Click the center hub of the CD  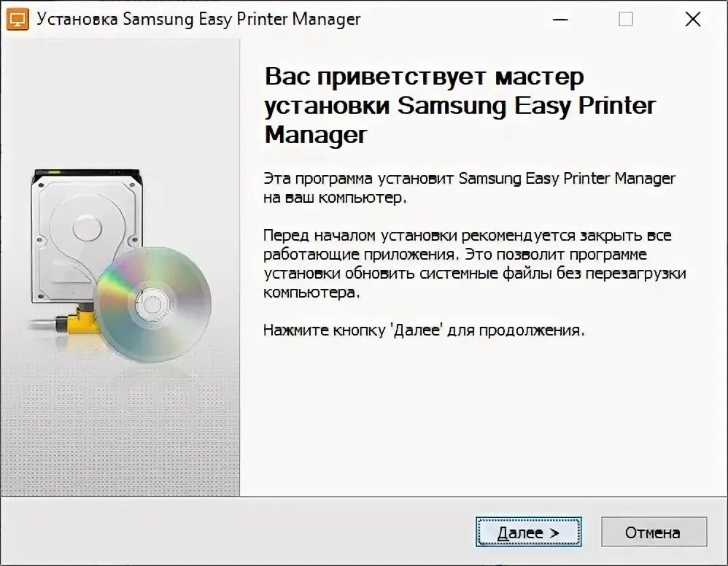[151, 305]
